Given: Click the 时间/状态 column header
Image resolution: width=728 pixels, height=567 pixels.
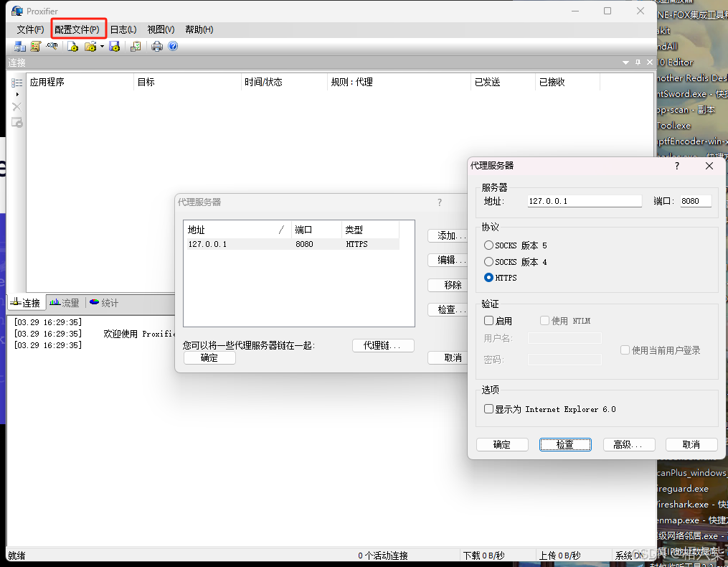Looking at the screenshot, I should [x=284, y=83].
